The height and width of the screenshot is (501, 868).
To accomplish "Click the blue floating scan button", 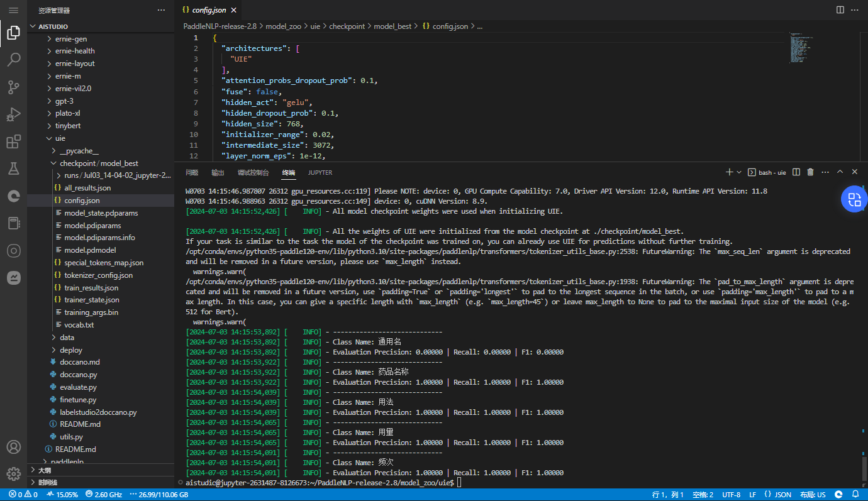I will pyautogui.click(x=854, y=200).
